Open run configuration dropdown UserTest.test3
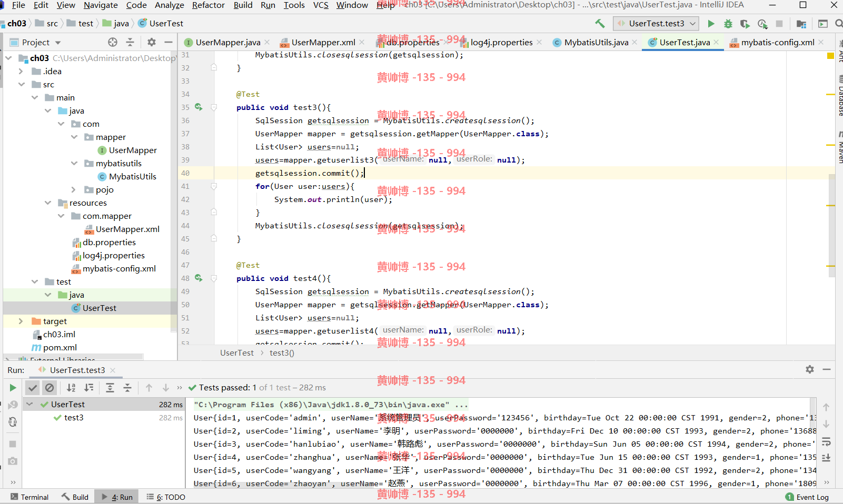Viewport: 843px width, 504px height. click(656, 24)
